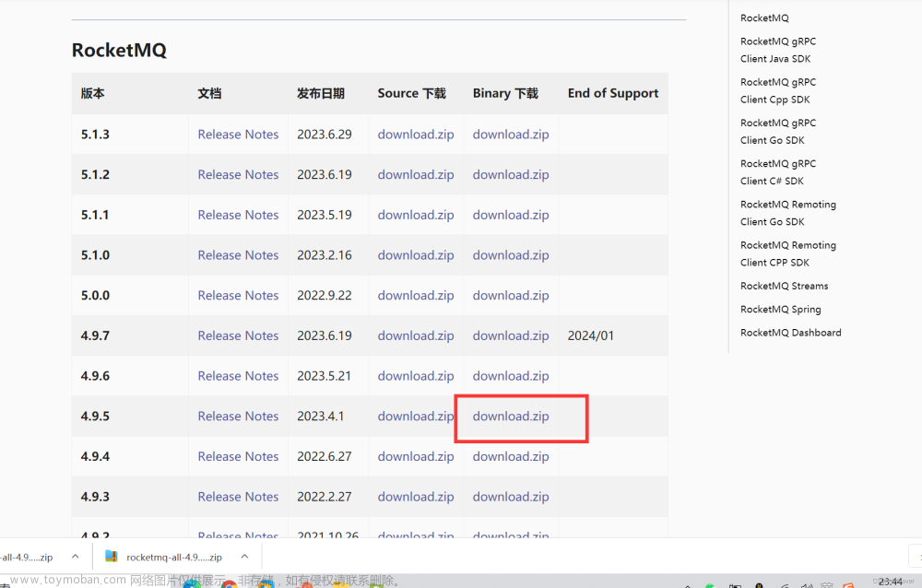Click the '版本' column header

(92, 93)
